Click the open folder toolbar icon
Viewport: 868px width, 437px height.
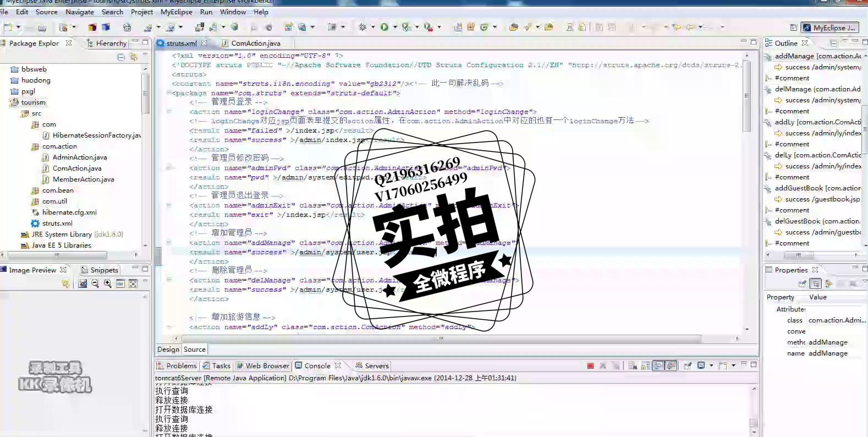coord(513,27)
